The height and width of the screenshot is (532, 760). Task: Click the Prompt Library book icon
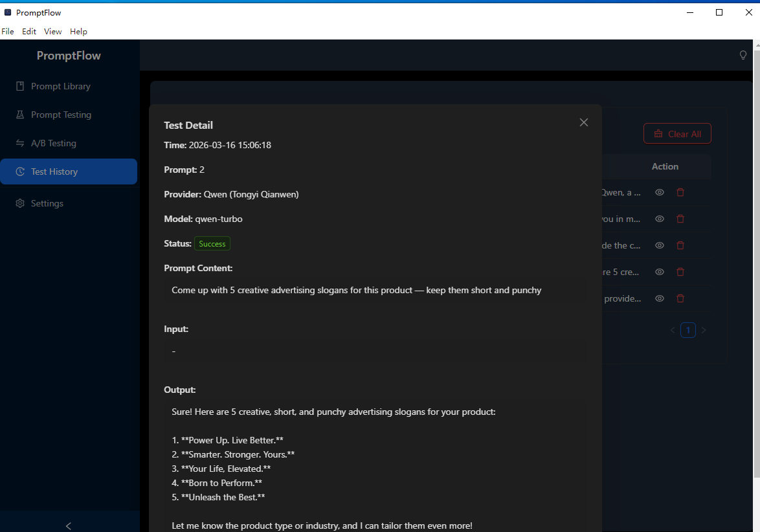[20, 86]
